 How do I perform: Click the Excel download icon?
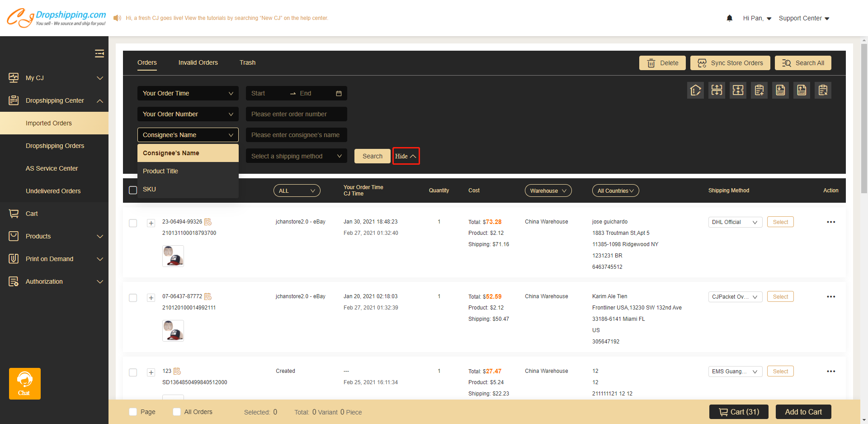tap(780, 91)
